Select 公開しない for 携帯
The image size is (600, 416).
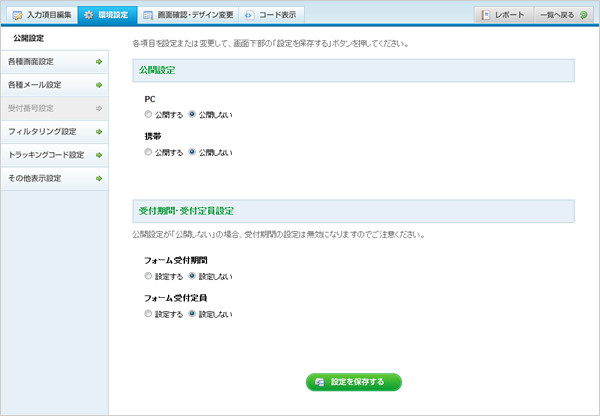(192, 152)
